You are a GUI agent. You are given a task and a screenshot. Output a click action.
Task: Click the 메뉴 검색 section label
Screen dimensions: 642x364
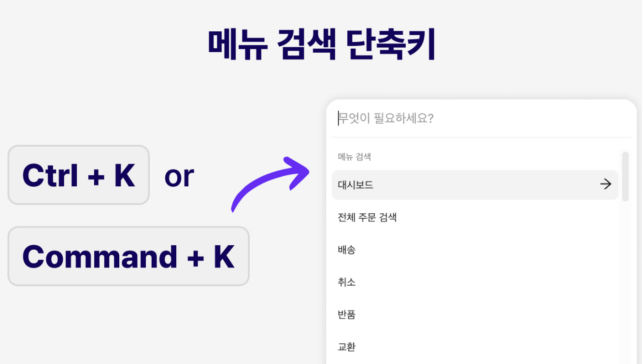click(354, 156)
